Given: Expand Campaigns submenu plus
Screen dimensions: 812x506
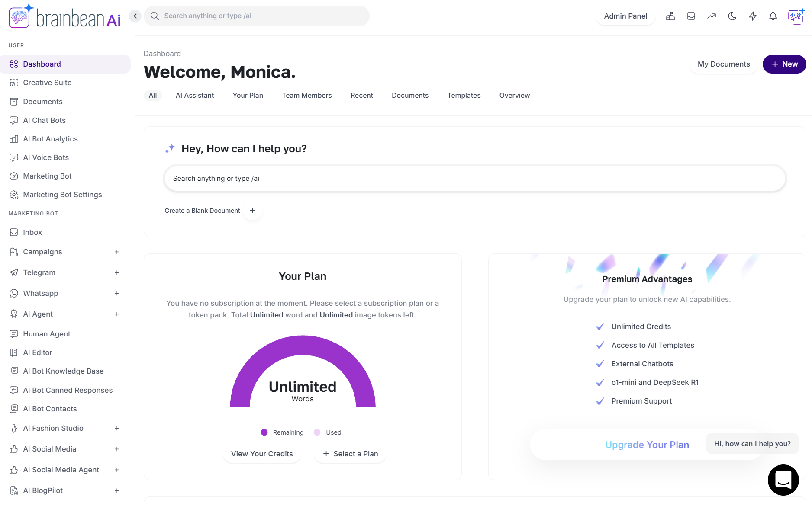Looking at the screenshot, I should pyautogui.click(x=117, y=252).
